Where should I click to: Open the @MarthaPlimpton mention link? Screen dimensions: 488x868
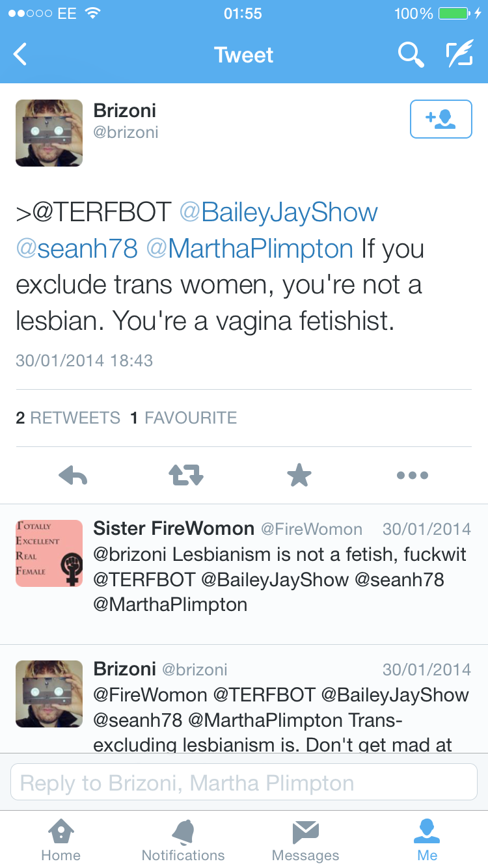(x=250, y=249)
